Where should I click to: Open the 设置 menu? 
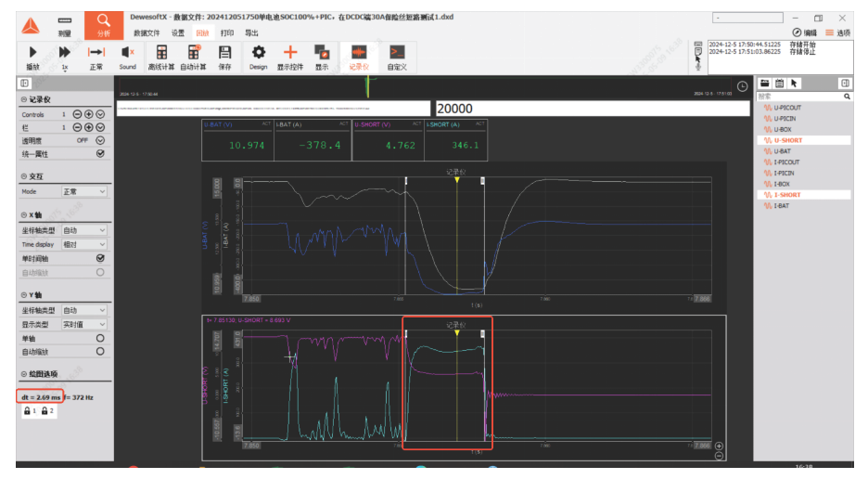click(x=178, y=33)
